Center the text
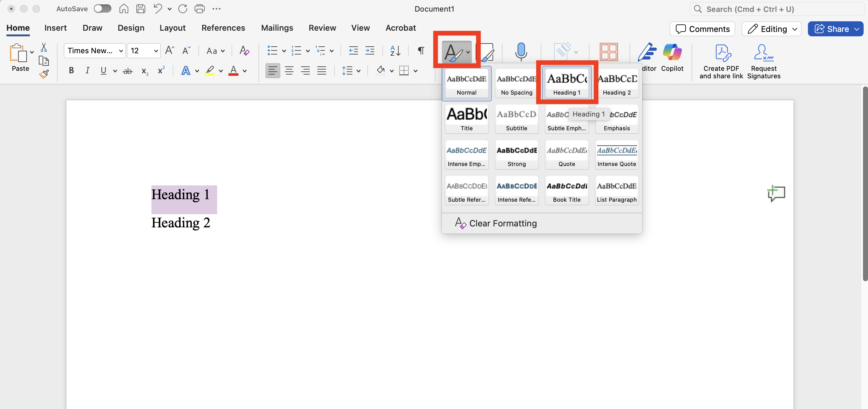Image resolution: width=868 pixels, height=409 pixels. point(289,71)
